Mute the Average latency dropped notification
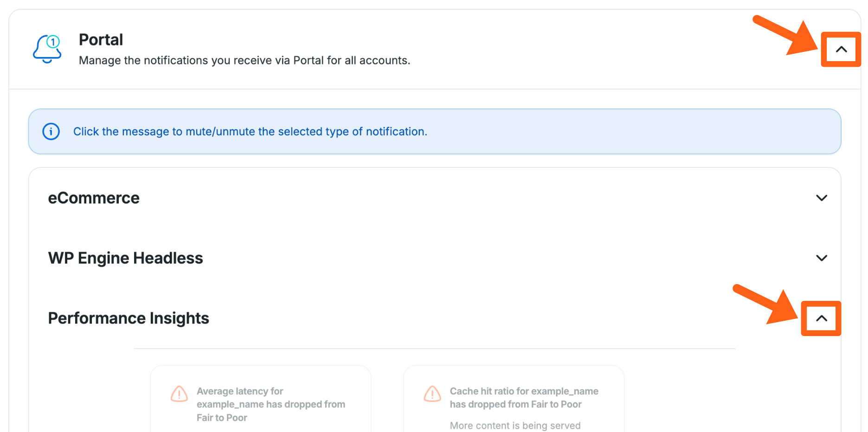This screenshot has height=432, width=868. click(270, 404)
